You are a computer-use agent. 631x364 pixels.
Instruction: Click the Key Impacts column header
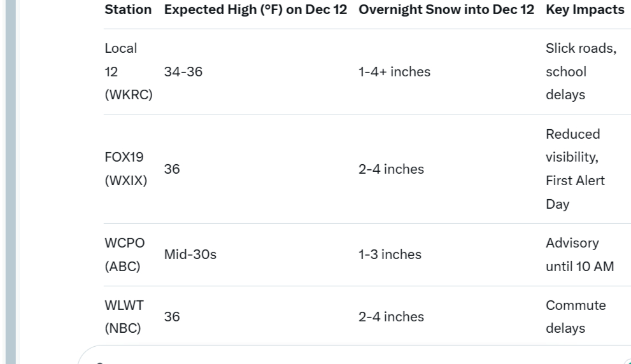pyautogui.click(x=585, y=10)
